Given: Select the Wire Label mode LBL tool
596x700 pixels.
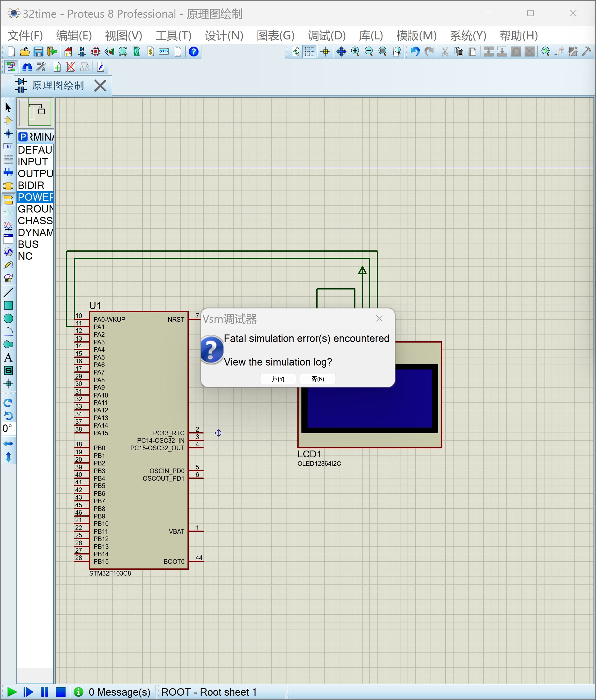Looking at the screenshot, I should coord(8,146).
